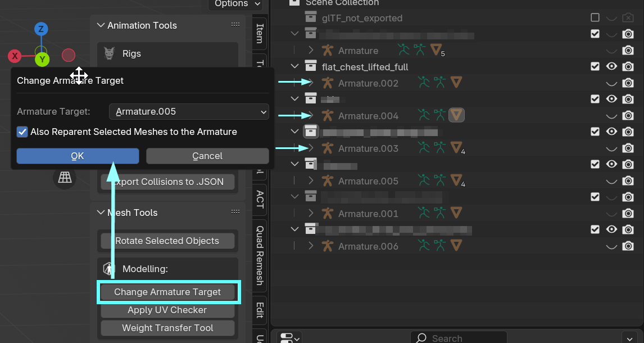Open the outliner display mode button

(x=290, y=337)
